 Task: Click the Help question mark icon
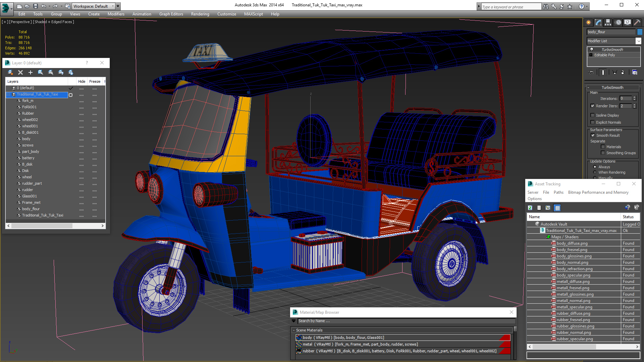581,6
